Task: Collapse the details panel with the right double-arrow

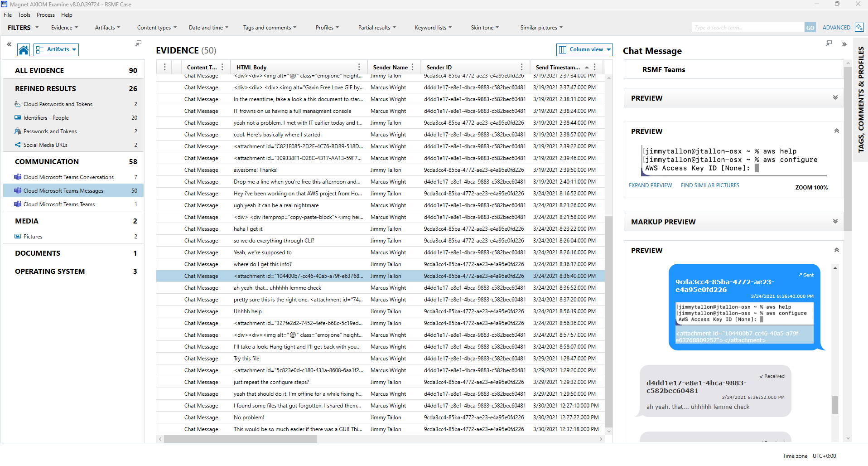Action: click(x=844, y=44)
